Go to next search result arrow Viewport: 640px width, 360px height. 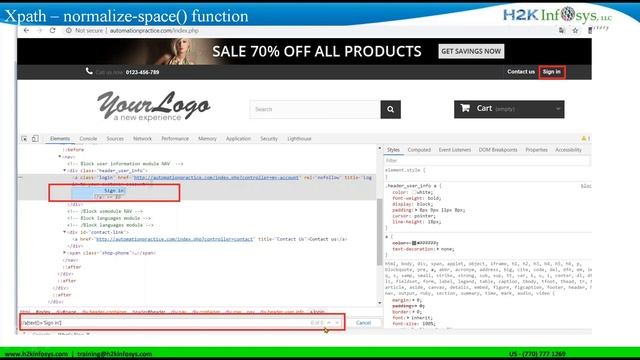click(x=337, y=323)
